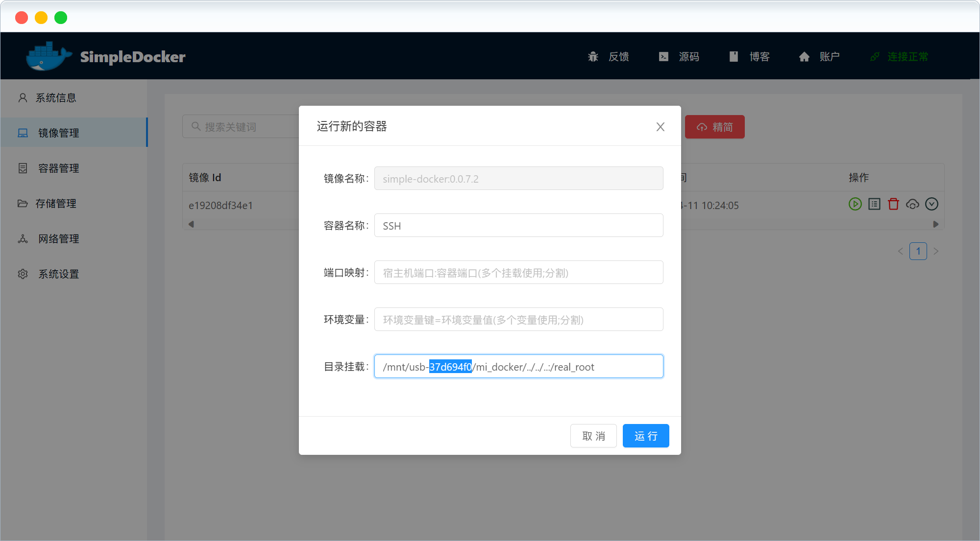
Task: Click the table's right scroll arrow
Action: click(x=935, y=224)
